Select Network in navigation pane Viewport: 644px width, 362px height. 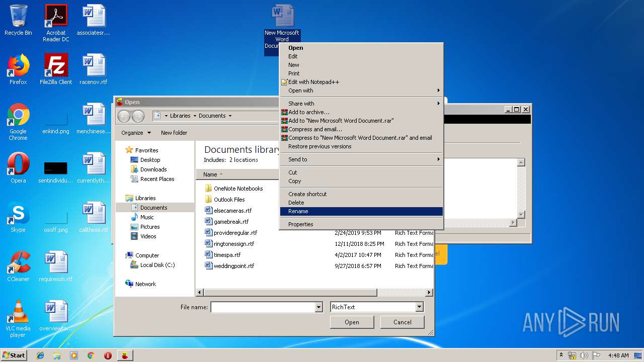point(145,284)
